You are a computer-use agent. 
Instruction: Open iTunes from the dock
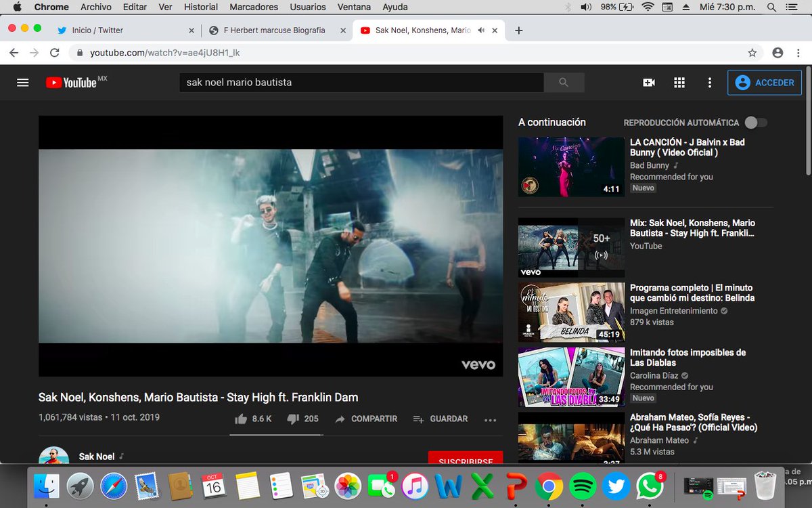(x=415, y=486)
